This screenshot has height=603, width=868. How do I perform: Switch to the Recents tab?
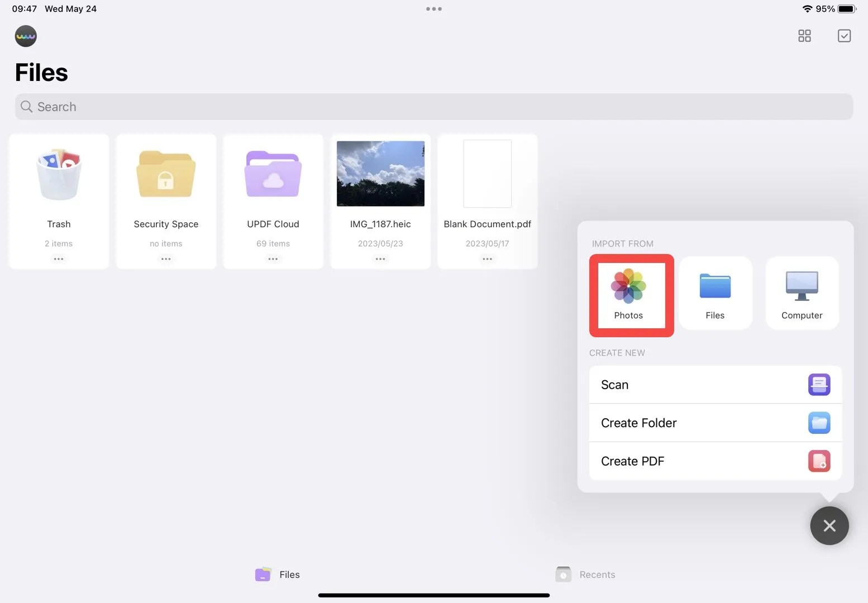[x=585, y=574]
